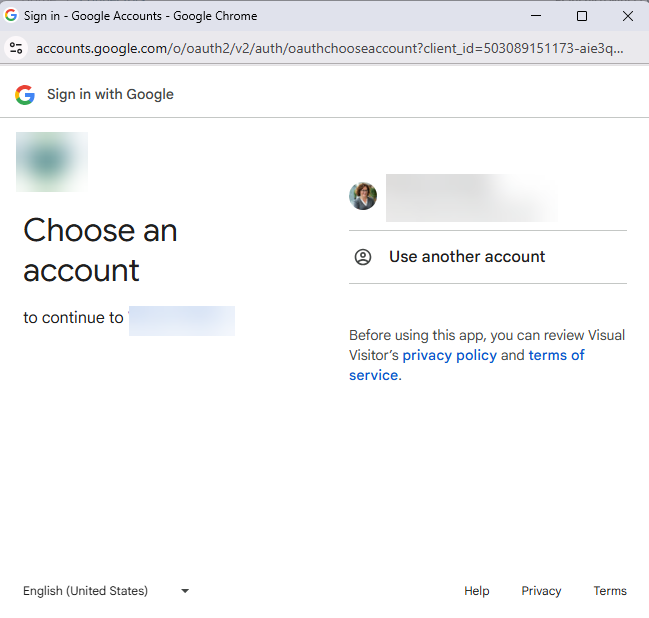Maximize the Chrome sign-in window
The width and height of the screenshot is (649, 618).
582,16
